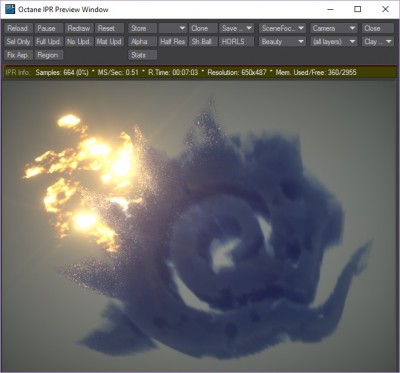Reload the scene with the Reload button
The image size is (400, 373).
tap(18, 28)
